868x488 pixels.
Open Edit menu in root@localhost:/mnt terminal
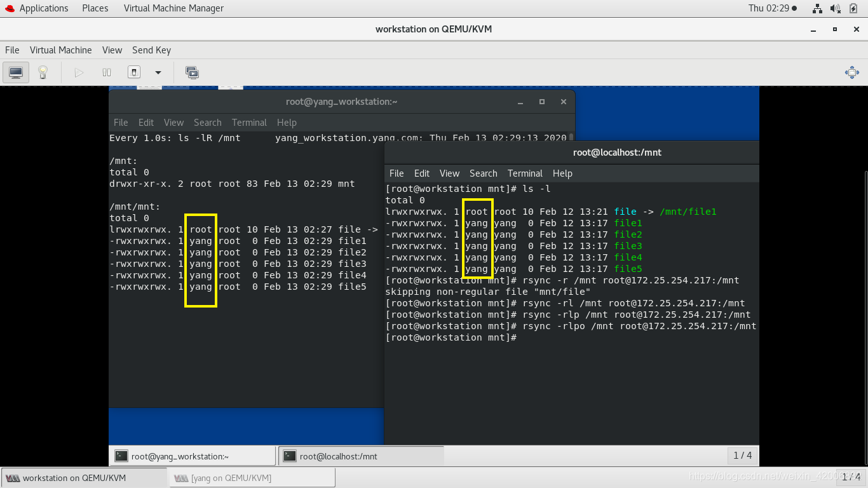point(422,173)
